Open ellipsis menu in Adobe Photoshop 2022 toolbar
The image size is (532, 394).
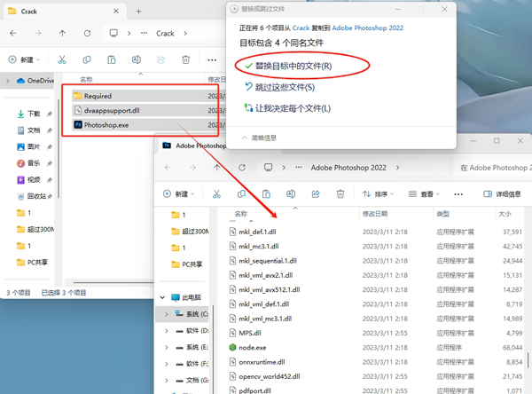coord(458,194)
